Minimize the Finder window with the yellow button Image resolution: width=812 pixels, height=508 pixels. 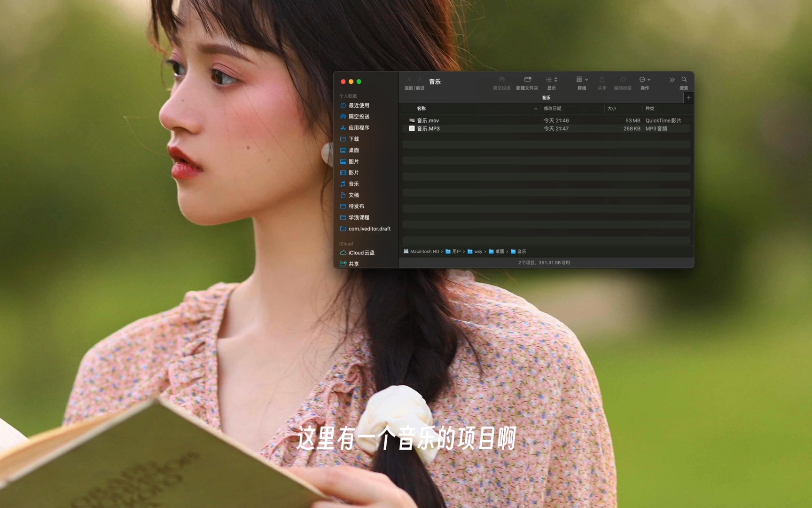(351, 82)
